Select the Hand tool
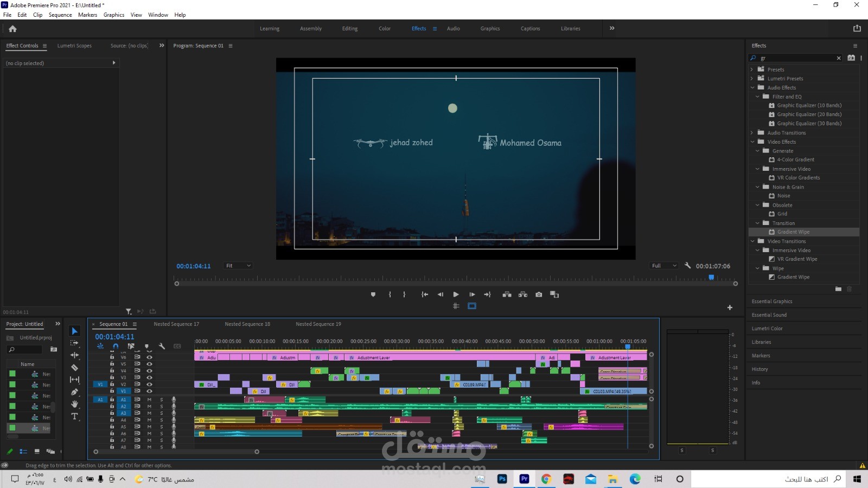868x488 pixels. (x=75, y=404)
